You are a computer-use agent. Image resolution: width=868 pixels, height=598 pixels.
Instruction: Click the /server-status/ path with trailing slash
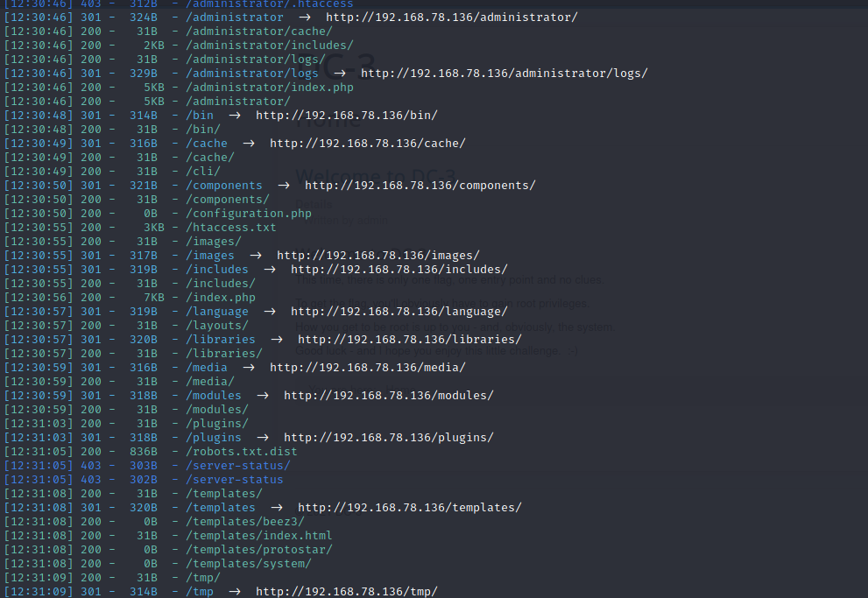238,466
